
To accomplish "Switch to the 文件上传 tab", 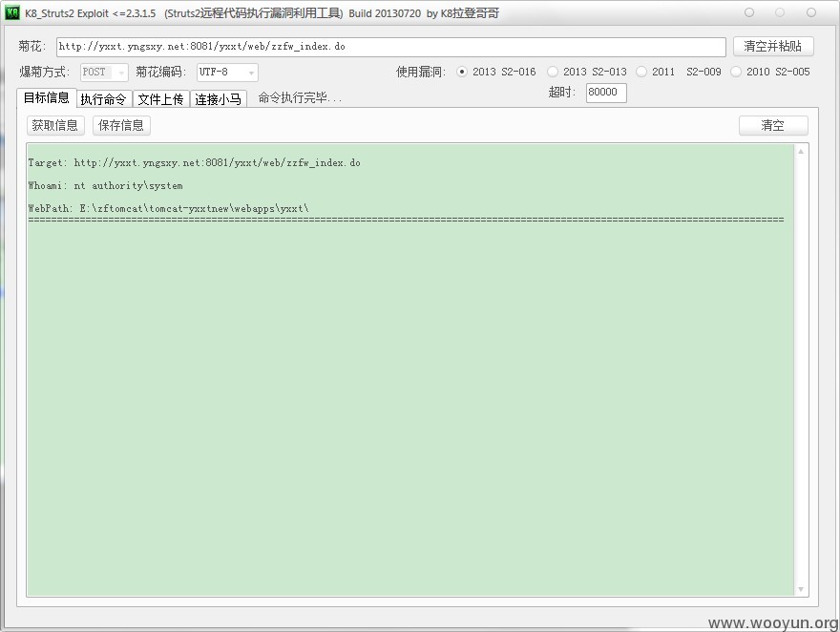I will 160,99.
